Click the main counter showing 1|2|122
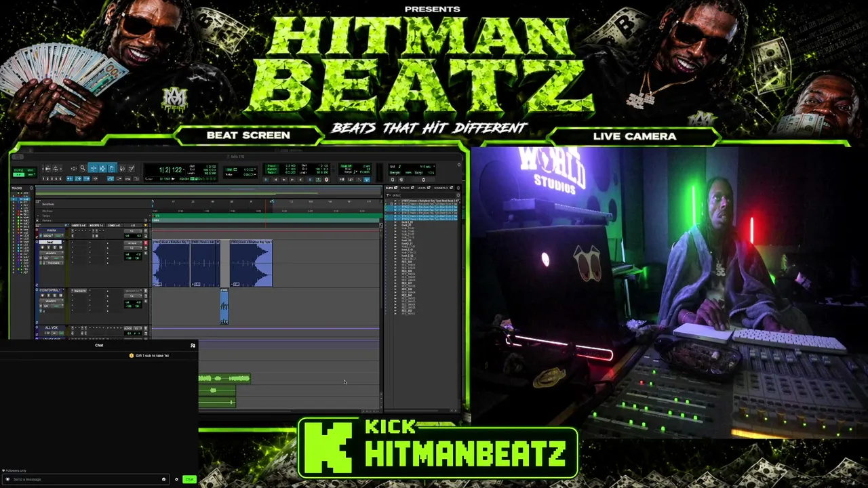 170,170
